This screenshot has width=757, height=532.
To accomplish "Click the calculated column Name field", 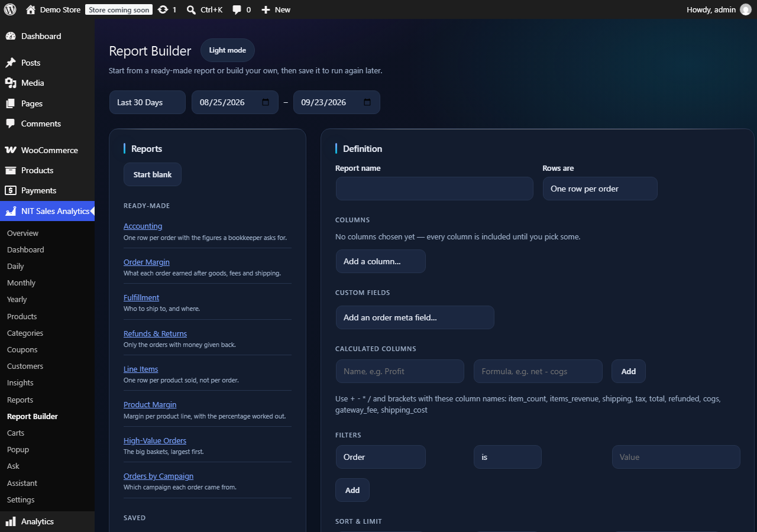I will [400, 371].
